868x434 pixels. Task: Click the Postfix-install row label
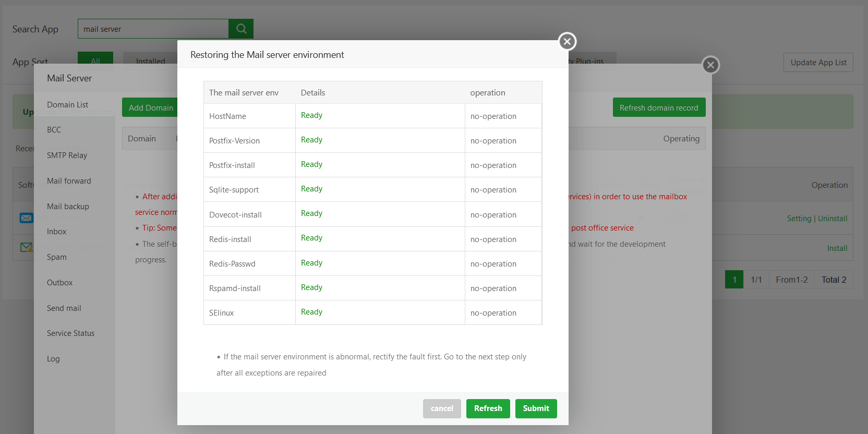(232, 165)
